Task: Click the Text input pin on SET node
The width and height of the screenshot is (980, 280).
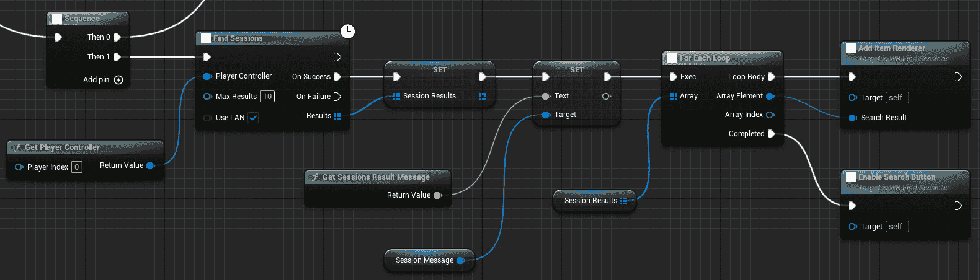Action: pos(546,96)
